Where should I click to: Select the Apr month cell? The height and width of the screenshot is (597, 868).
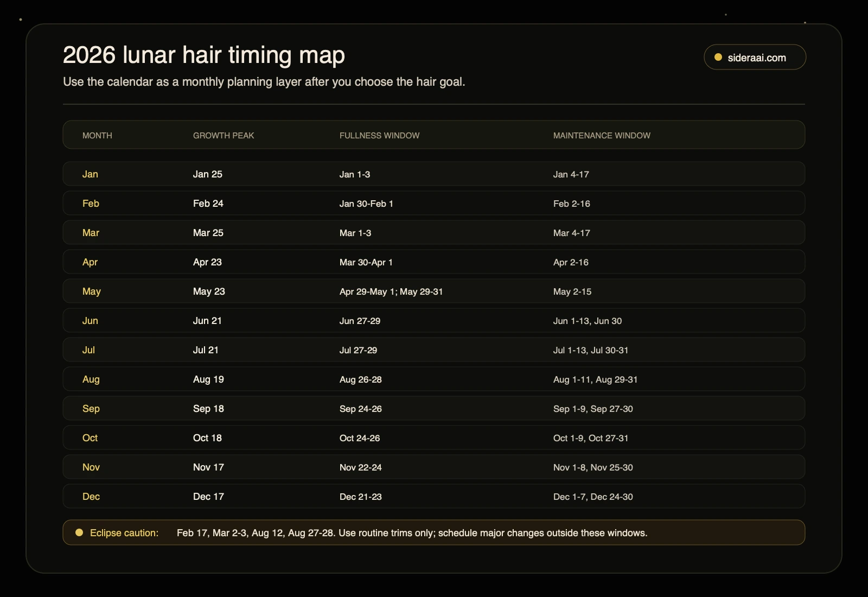tap(90, 262)
